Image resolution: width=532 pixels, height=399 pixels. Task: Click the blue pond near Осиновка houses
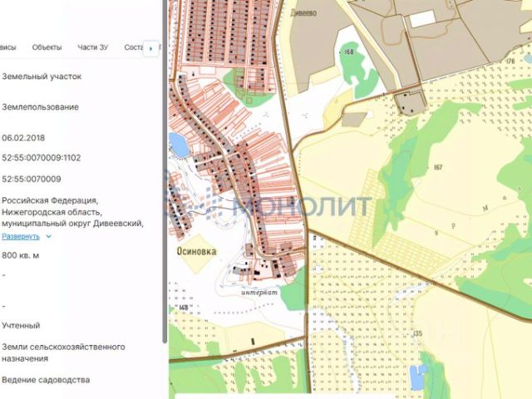(x=178, y=145)
